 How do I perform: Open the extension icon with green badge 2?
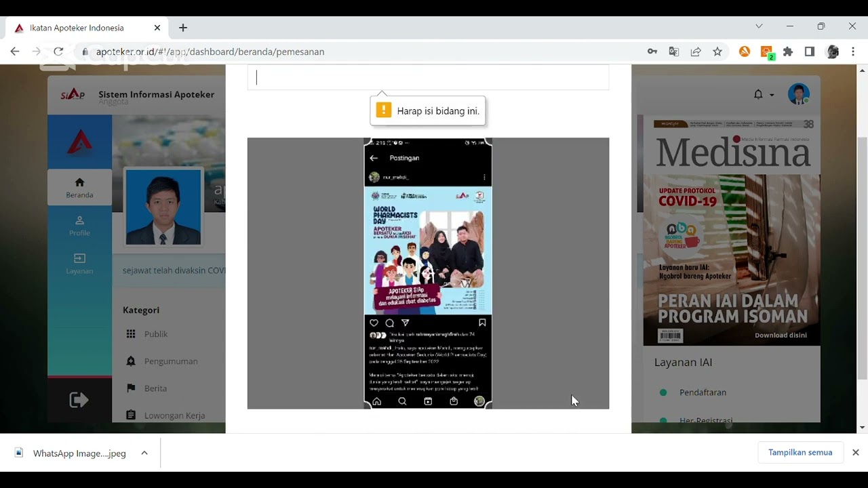(x=766, y=52)
